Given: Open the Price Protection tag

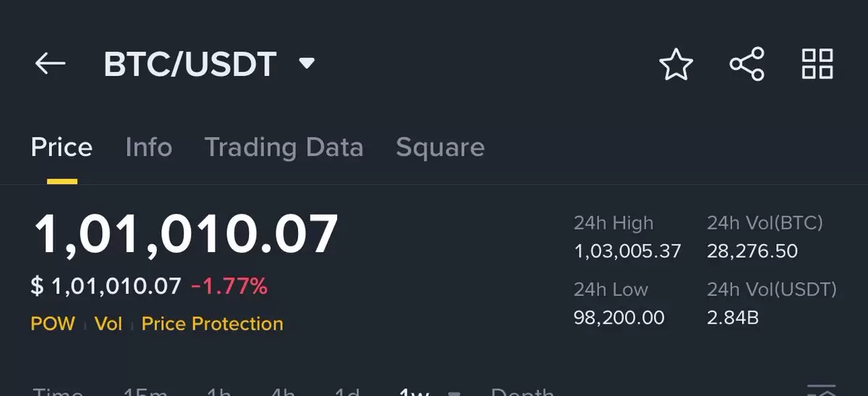Looking at the screenshot, I should (x=212, y=324).
